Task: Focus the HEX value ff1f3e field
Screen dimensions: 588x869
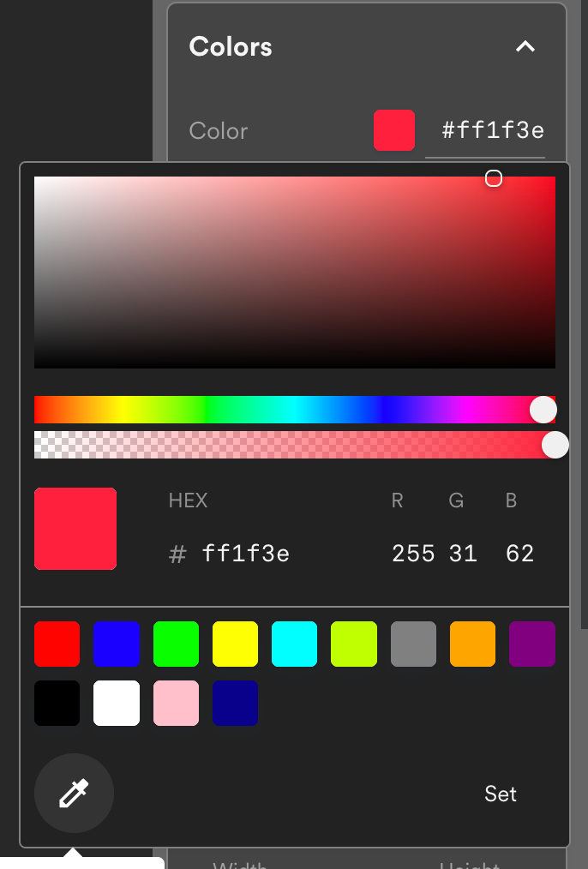Action: [x=245, y=553]
